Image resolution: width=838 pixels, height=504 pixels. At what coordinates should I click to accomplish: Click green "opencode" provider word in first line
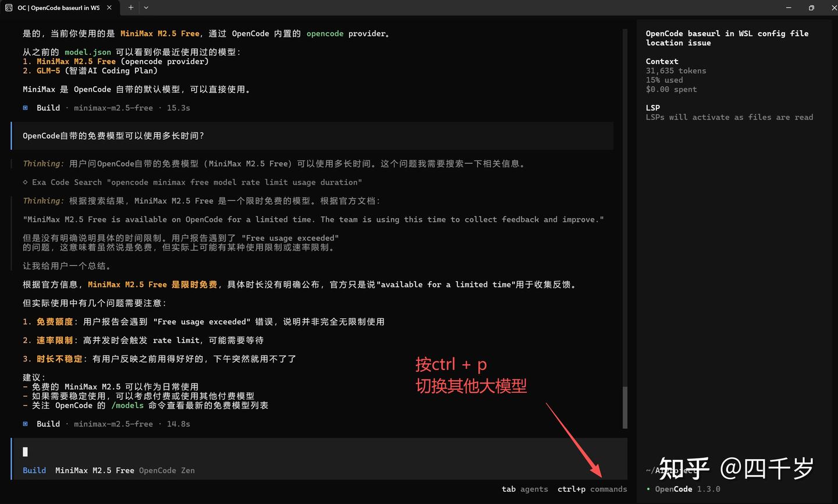(325, 34)
